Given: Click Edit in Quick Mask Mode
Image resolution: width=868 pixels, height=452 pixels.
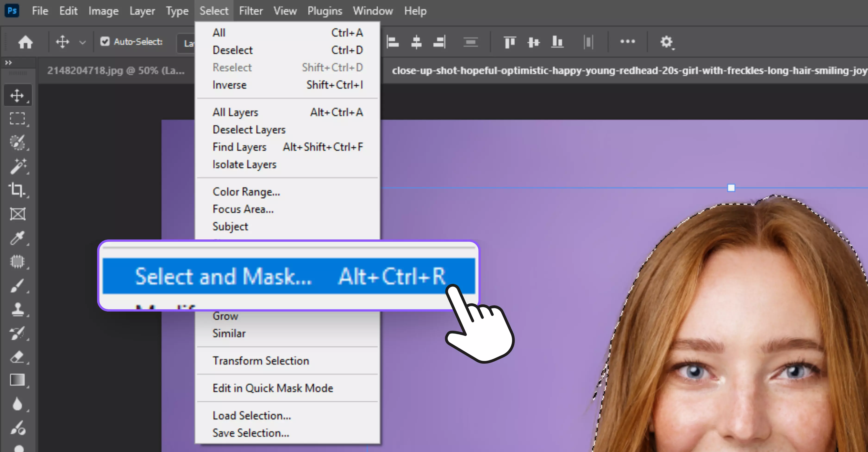Looking at the screenshot, I should click(273, 388).
